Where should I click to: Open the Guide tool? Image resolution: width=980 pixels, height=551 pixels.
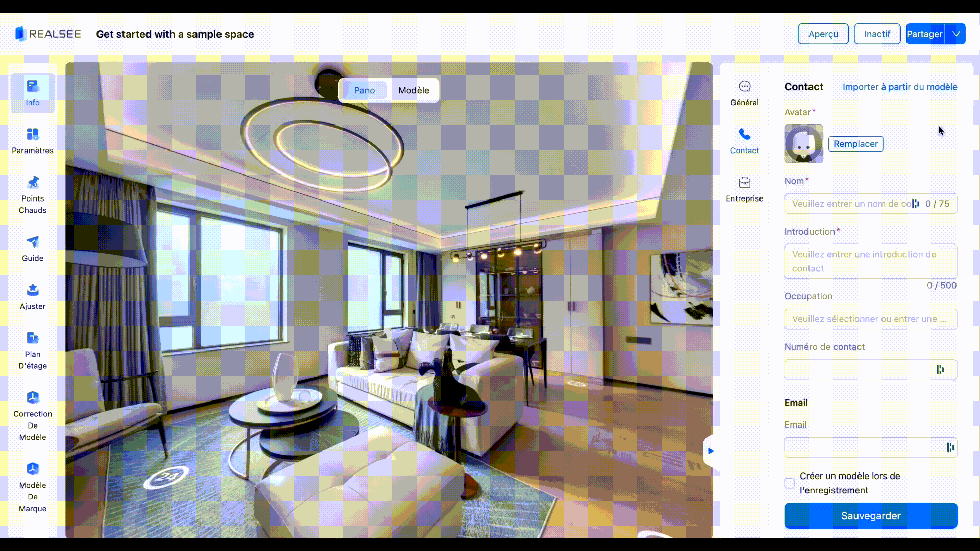(33, 248)
